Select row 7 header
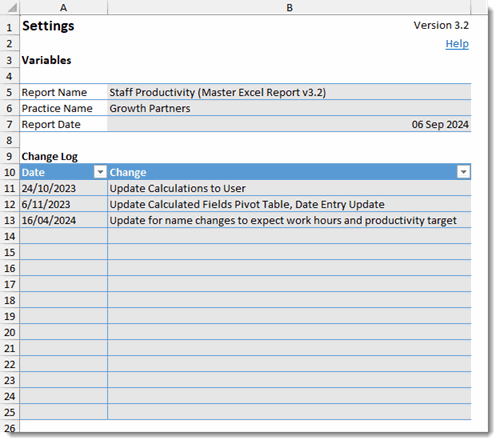The image size is (500, 444). (x=9, y=124)
